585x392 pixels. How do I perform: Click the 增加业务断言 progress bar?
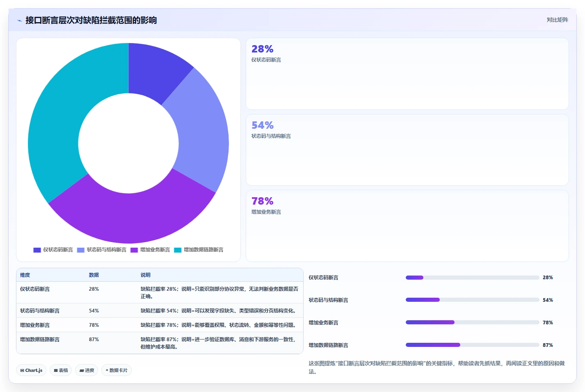[472, 322]
